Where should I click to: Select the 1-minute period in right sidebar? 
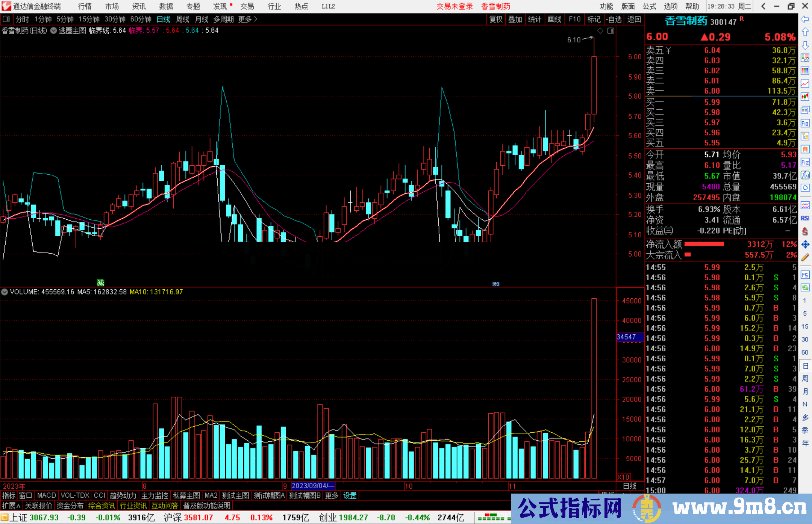coord(804,301)
